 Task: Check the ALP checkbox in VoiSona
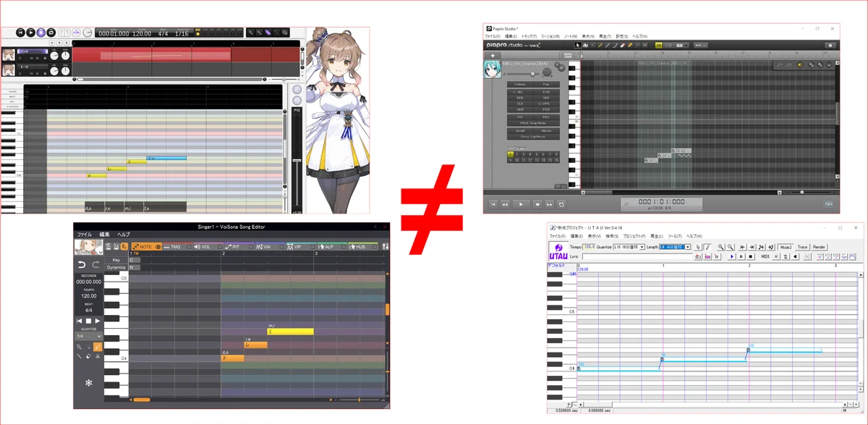(344, 247)
